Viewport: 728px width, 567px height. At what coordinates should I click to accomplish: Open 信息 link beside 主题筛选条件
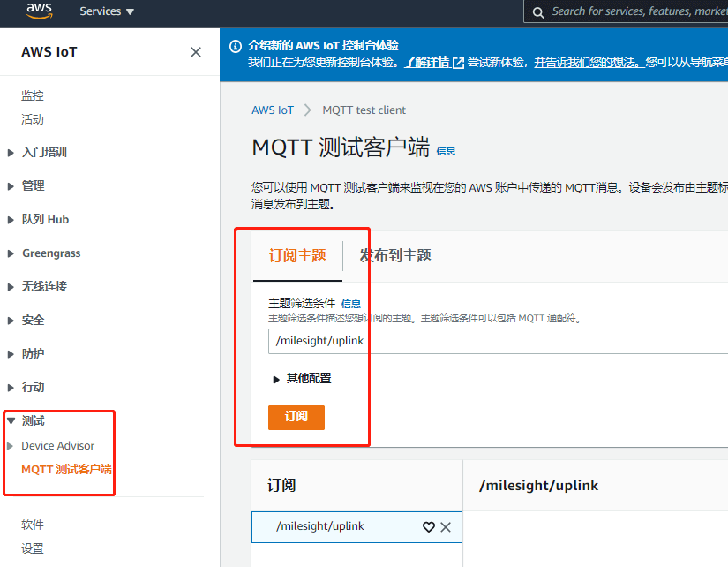(x=351, y=304)
